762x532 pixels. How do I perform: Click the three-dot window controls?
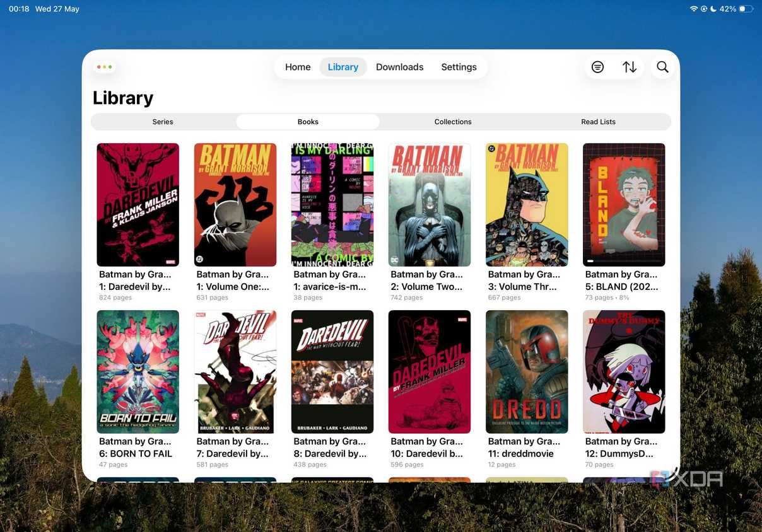(x=105, y=67)
